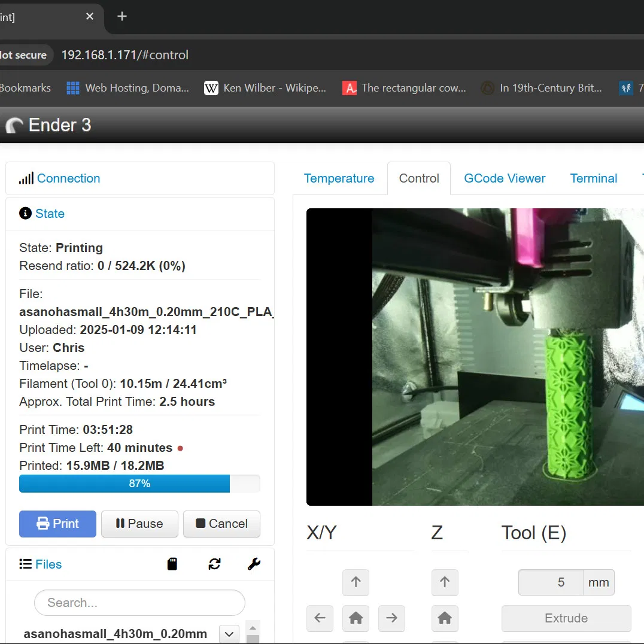The image size is (644, 644).
Task: Home the X/Y axes
Action: (x=356, y=618)
